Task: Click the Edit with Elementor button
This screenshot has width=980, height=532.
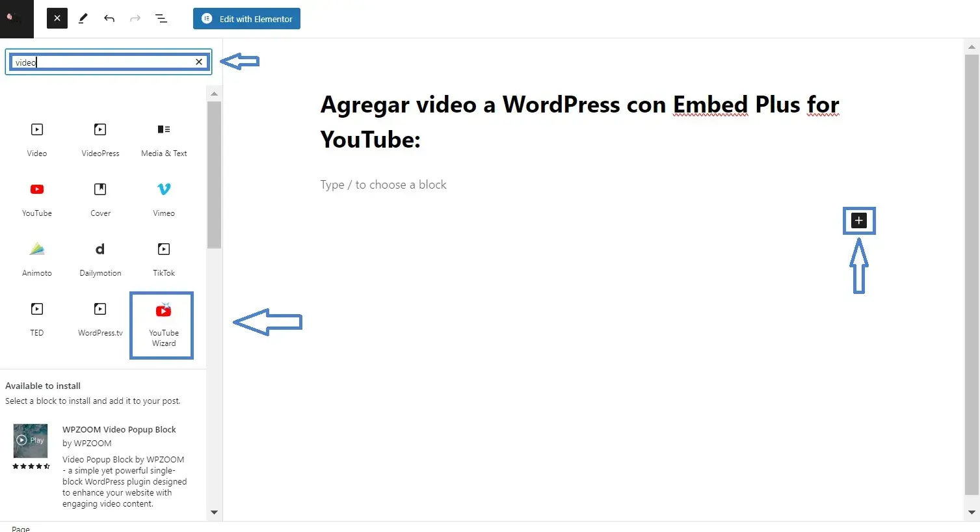Action: [x=246, y=19]
